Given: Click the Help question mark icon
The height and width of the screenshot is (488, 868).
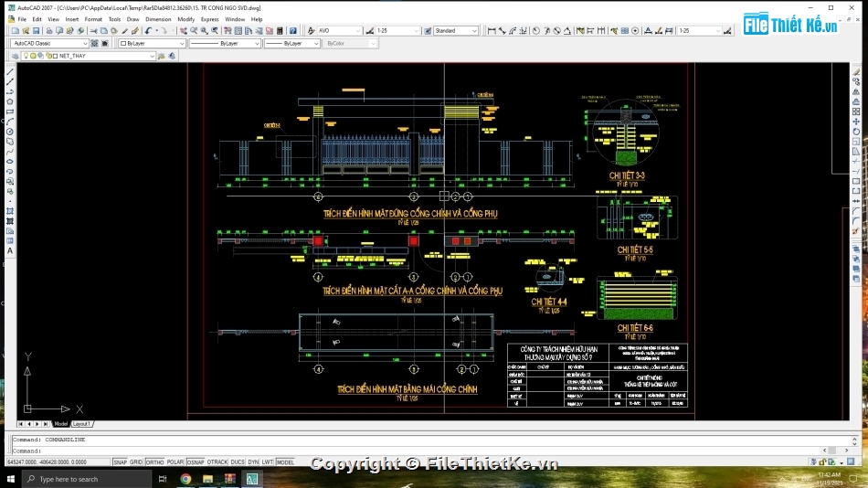Looking at the screenshot, I should [x=292, y=31].
